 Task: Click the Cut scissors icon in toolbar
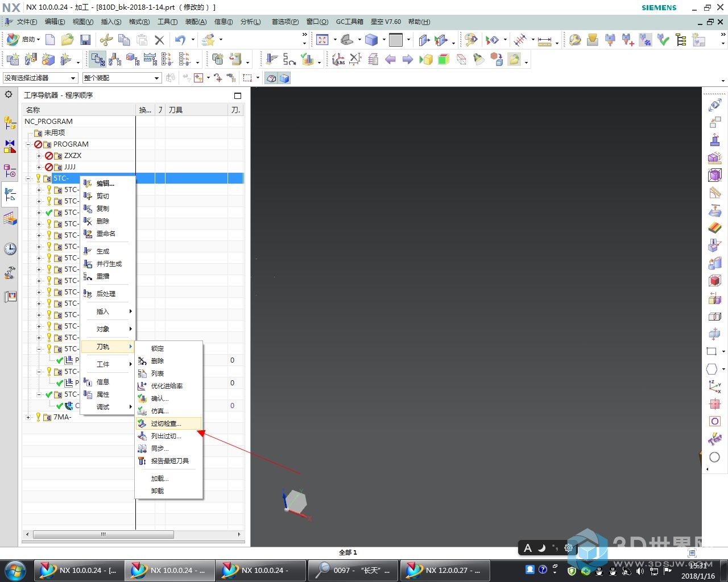tap(106, 40)
